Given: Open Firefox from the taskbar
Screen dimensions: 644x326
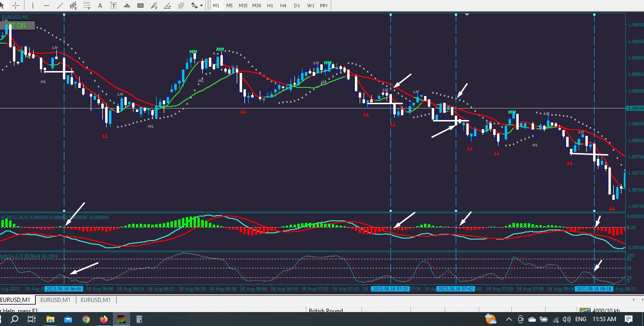Looking at the screenshot, I should coord(104,319).
